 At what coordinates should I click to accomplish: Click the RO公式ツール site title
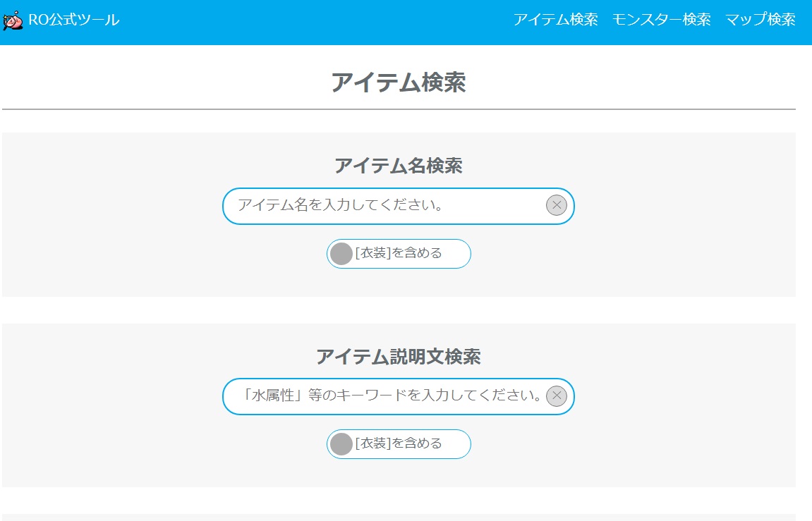click(x=73, y=20)
